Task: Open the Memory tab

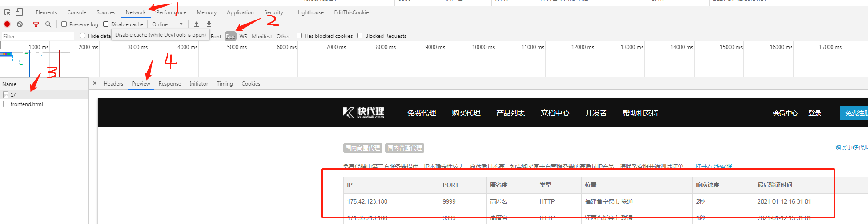Action: pyautogui.click(x=207, y=12)
